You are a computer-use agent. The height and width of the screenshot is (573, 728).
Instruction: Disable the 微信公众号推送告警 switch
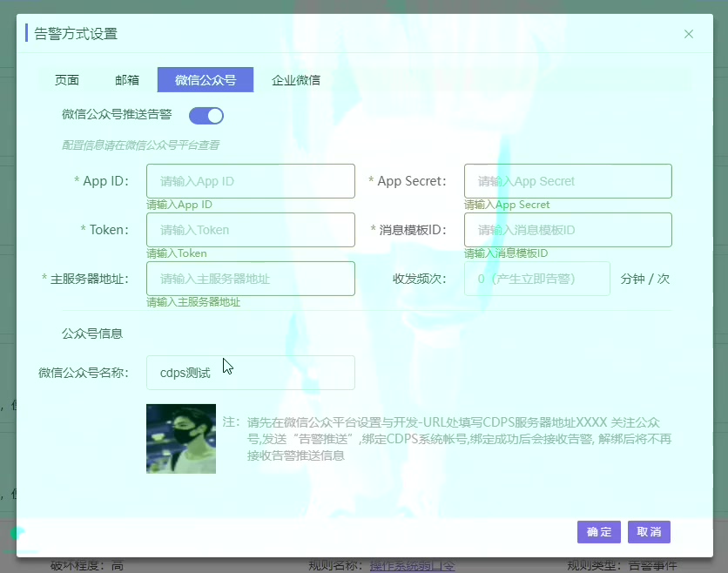point(206,115)
